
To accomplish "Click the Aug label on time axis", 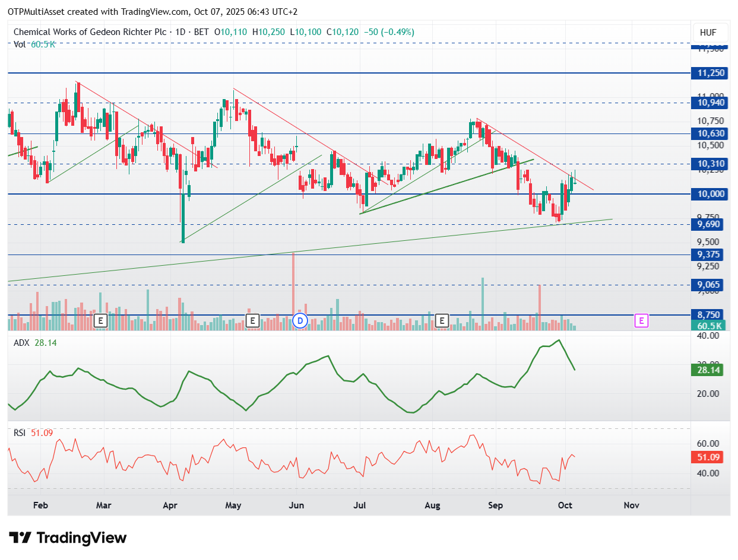I will pyautogui.click(x=433, y=505).
